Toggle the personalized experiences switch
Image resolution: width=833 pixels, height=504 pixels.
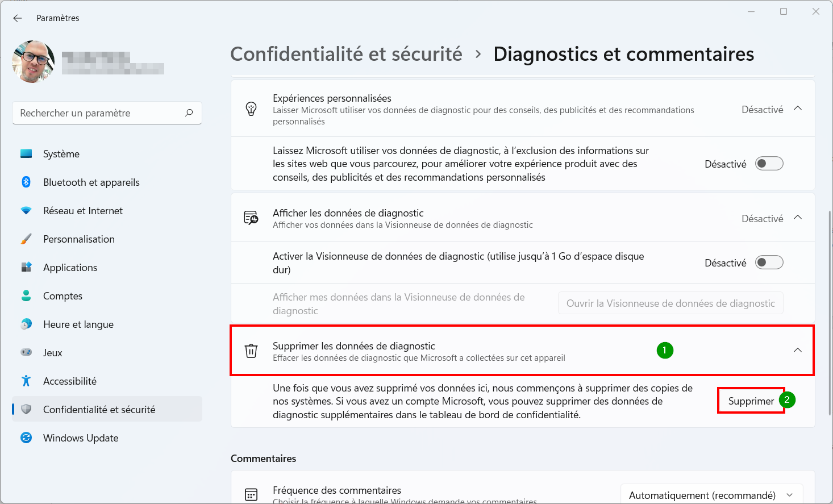(769, 164)
